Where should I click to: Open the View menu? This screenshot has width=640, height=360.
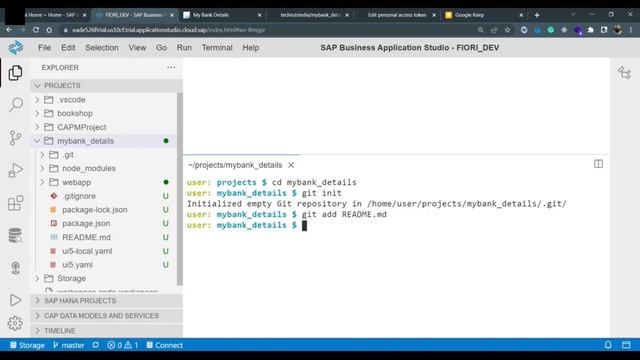[137, 48]
